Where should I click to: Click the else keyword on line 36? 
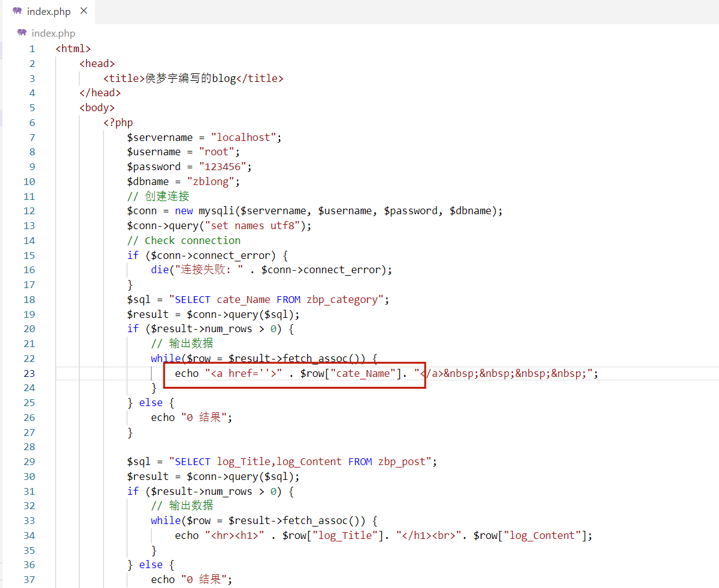point(151,564)
